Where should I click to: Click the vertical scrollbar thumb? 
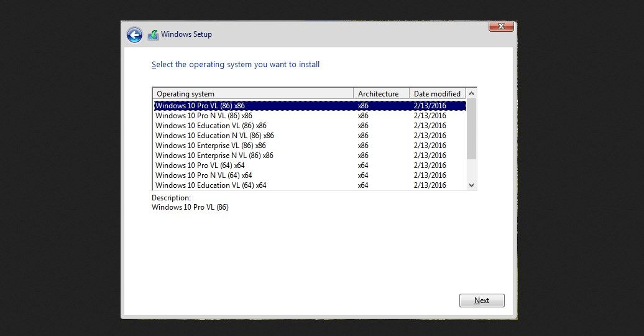point(471,129)
